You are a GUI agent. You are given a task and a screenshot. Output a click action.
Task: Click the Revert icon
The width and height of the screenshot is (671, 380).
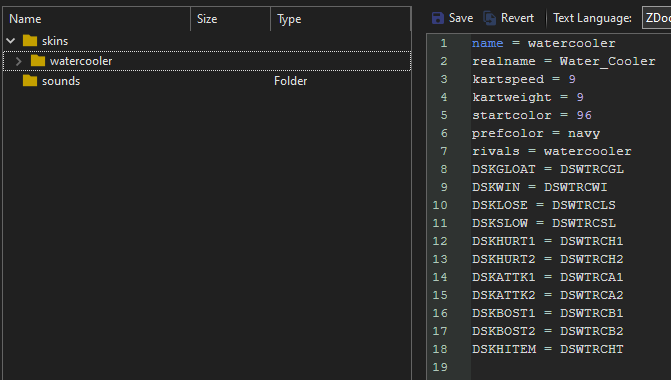490,18
